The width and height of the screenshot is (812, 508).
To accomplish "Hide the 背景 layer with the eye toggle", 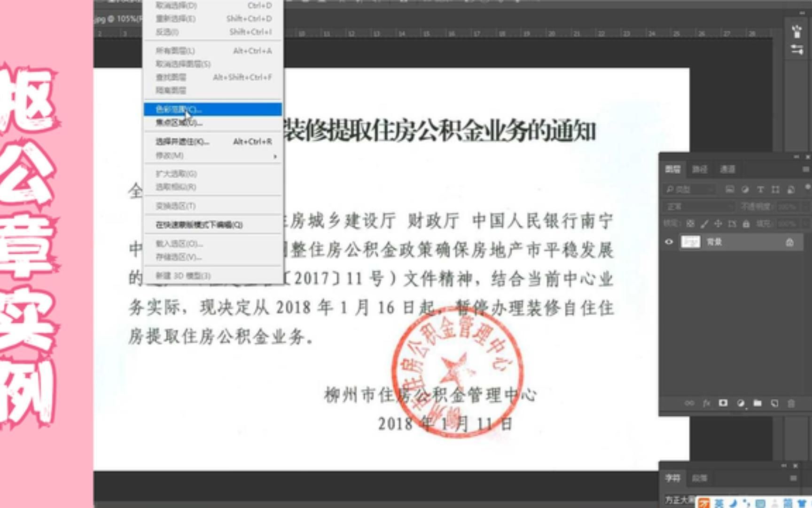I will point(669,242).
